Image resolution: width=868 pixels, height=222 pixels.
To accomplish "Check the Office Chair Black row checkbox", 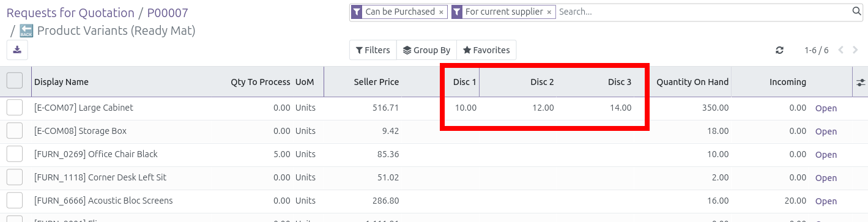I will [15, 154].
